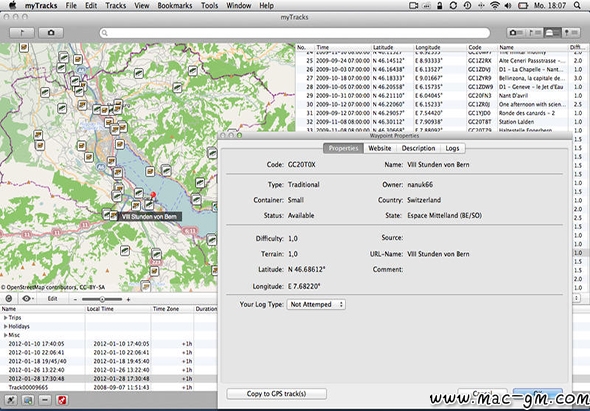Click the camera toolbar button
The height and width of the screenshot is (411, 590).
pos(51,33)
